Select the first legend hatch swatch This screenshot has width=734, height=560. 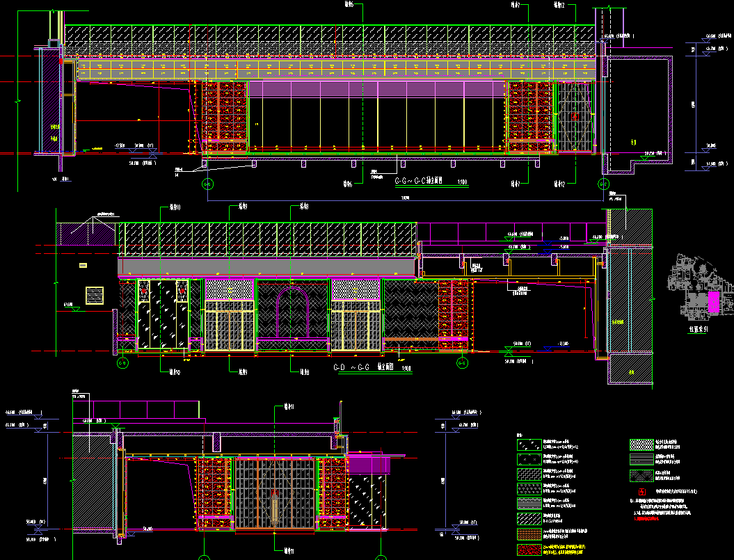click(x=529, y=443)
